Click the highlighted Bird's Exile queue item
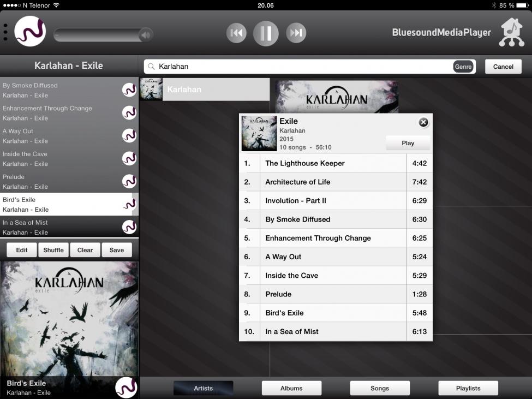Screen dimensions: 532x399 (69, 204)
